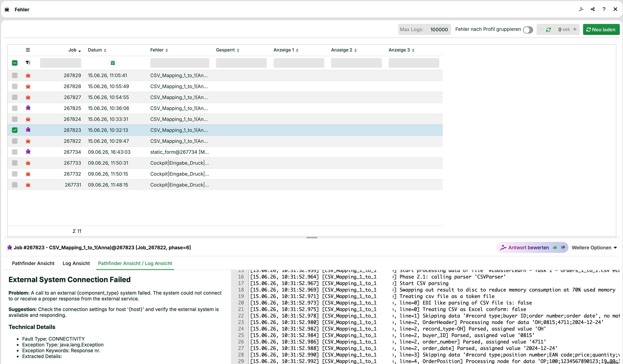Viewport: 623px width, 364px height.
Task: Sort by the Anzeige 1 column header
Action: [286, 50]
